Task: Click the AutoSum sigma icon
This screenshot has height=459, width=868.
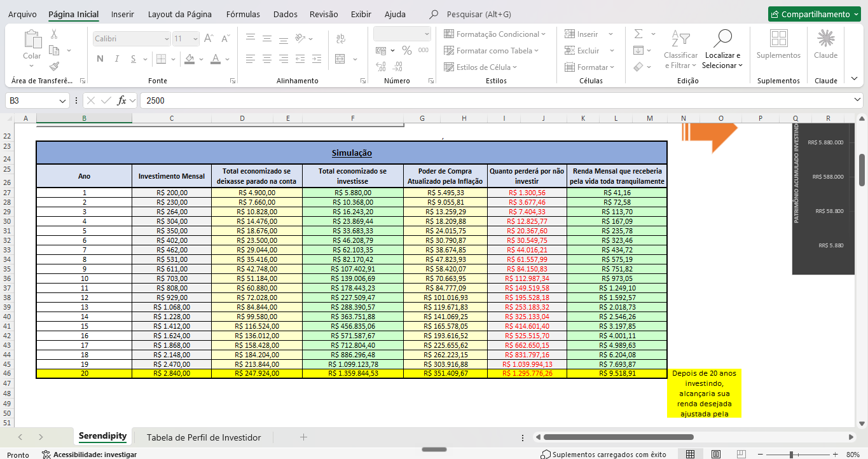Action: pyautogui.click(x=638, y=34)
